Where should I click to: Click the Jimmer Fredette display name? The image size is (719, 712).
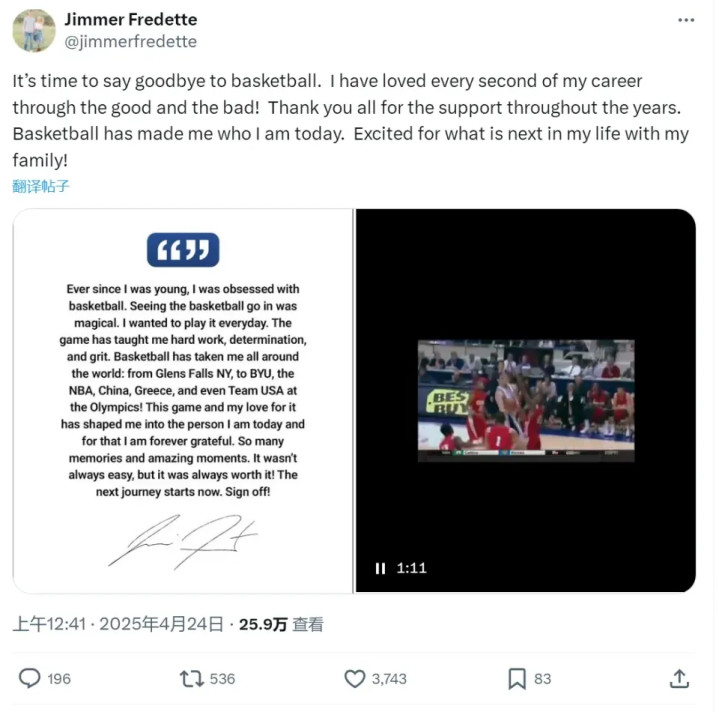131,20
